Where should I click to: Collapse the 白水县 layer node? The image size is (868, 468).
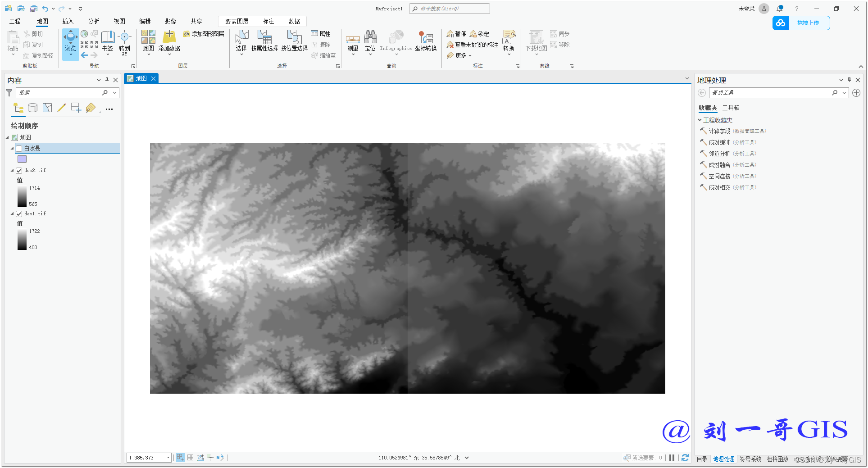point(12,148)
